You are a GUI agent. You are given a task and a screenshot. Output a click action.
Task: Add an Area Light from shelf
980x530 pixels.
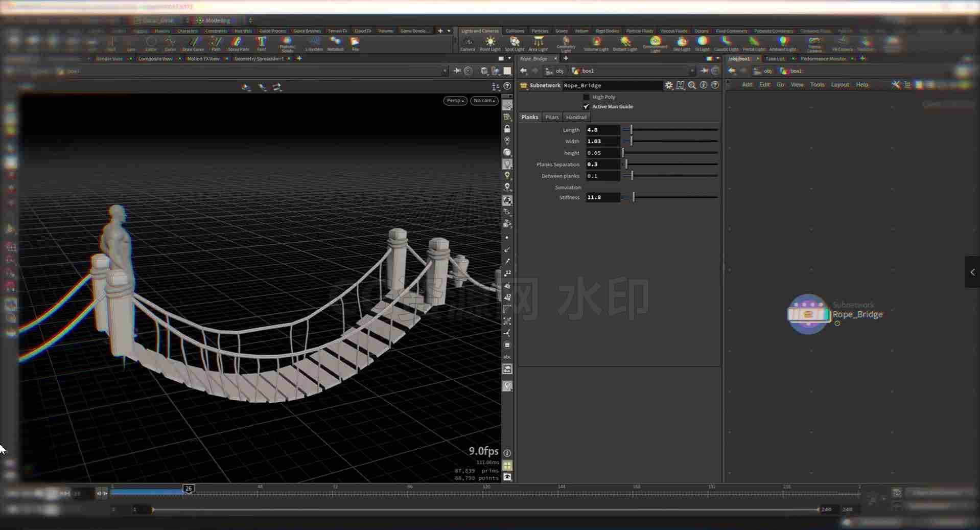click(538, 43)
